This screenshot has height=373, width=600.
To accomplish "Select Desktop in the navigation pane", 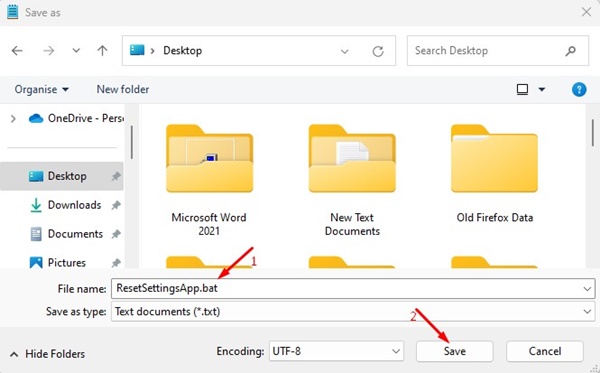I will 62,176.
